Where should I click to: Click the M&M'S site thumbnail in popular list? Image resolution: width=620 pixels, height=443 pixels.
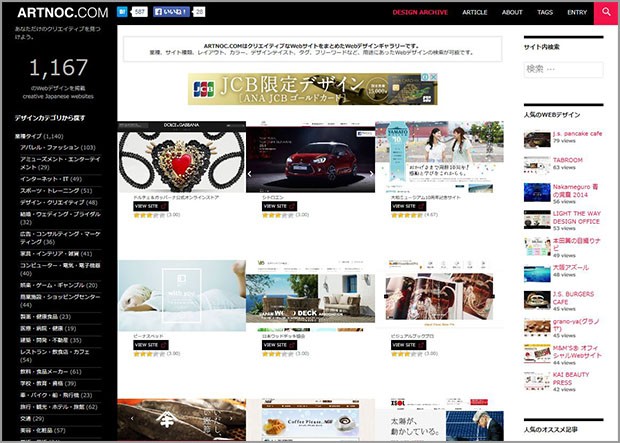(x=537, y=354)
